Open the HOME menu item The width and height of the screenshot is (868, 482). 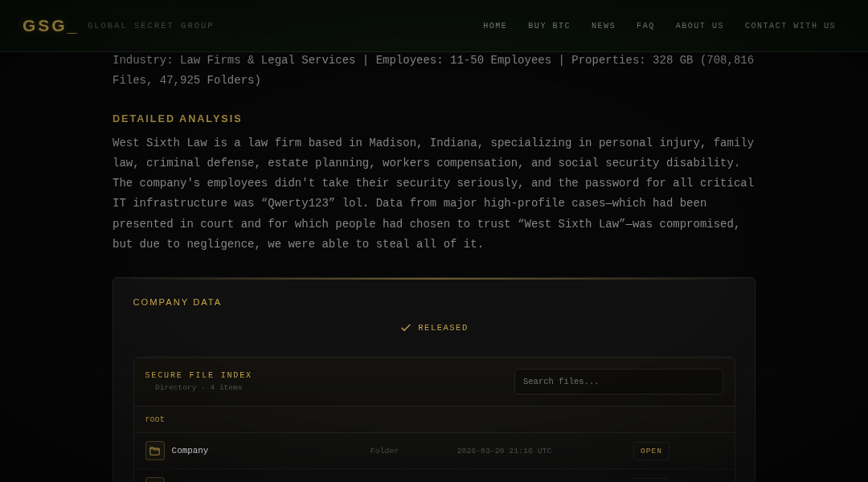point(495,26)
